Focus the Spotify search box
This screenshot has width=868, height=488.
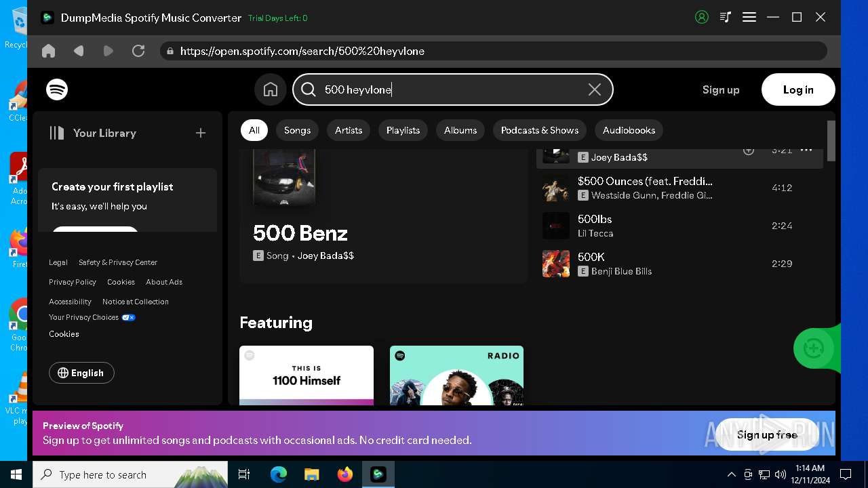coord(453,89)
